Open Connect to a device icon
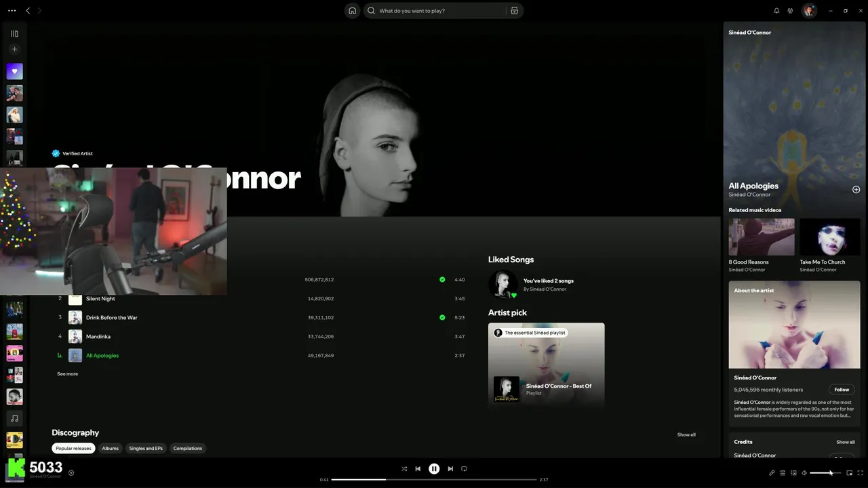Screen dimensions: 868x488 tap(793, 472)
